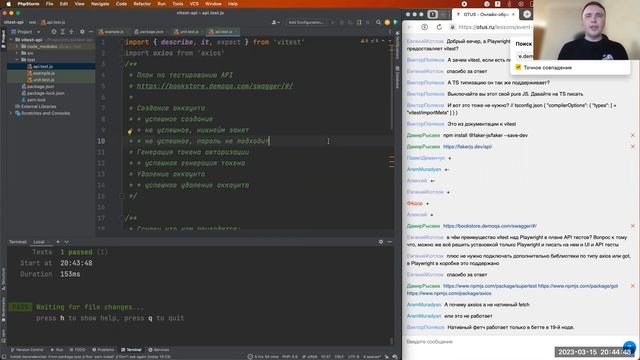This screenshot has width=640, height=360.
Task: Open npmjs supertest package link in chat
Action: 490,286
